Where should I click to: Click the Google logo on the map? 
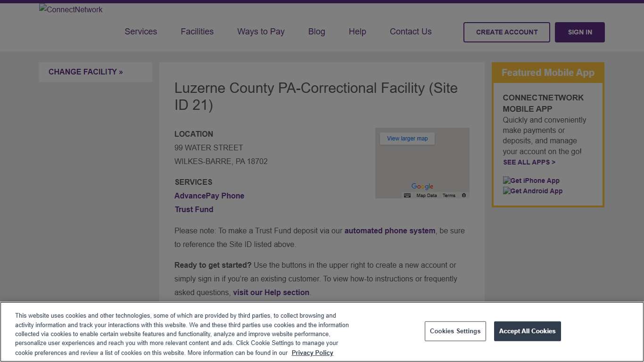(x=422, y=186)
